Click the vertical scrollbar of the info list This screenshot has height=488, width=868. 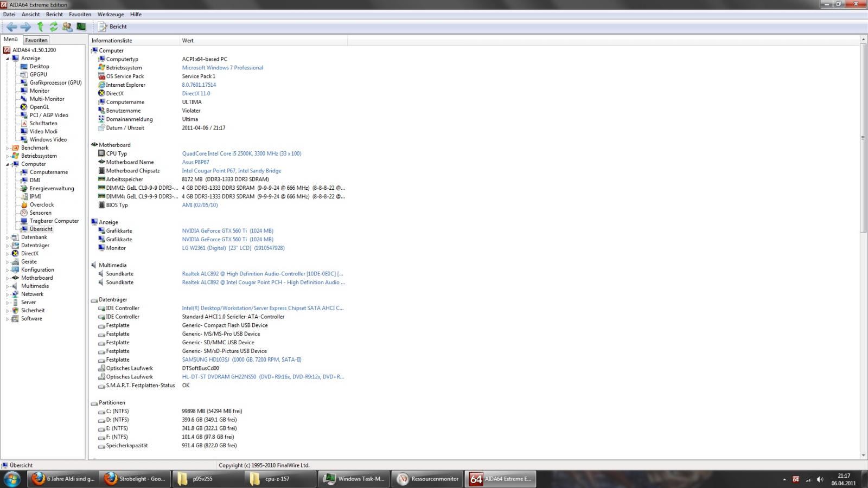tap(863, 138)
